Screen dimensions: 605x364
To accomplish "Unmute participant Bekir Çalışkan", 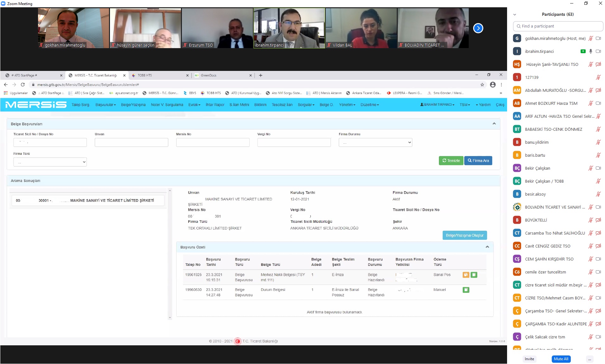I will pyautogui.click(x=590, y=168).
